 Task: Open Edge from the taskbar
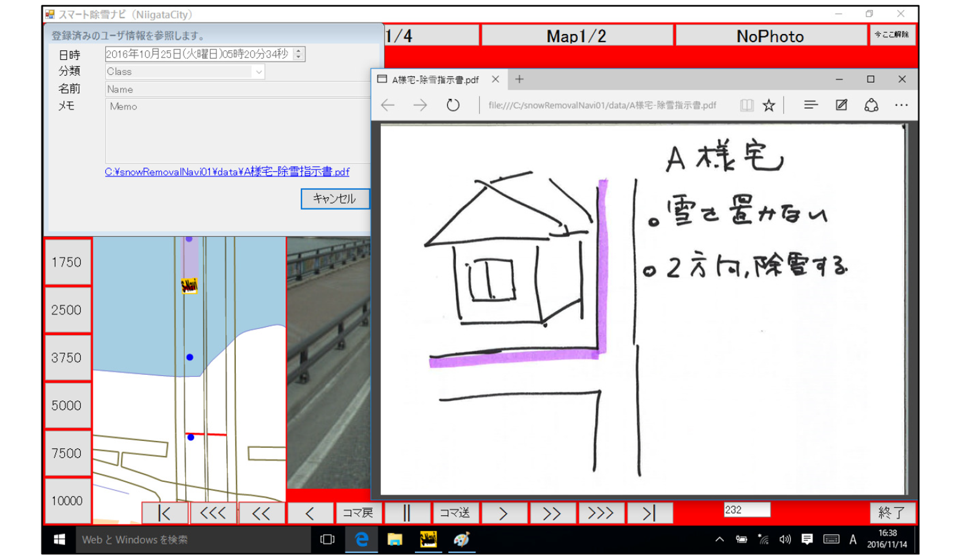(361, 539)
